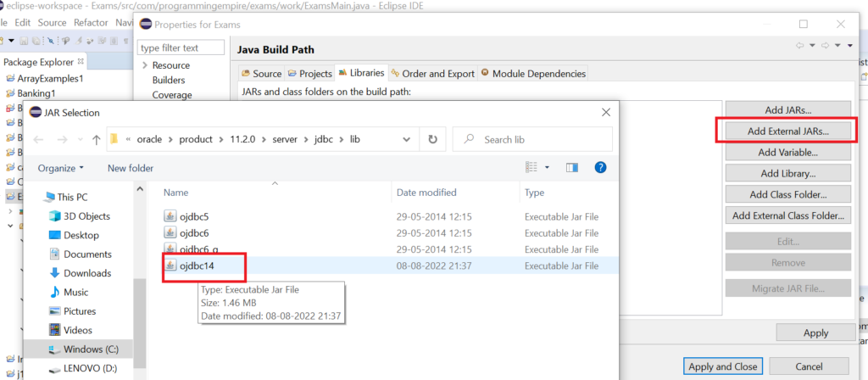Switch to Projects tab
This screenshot has height=380, width=868.
(x=309, y=73)
